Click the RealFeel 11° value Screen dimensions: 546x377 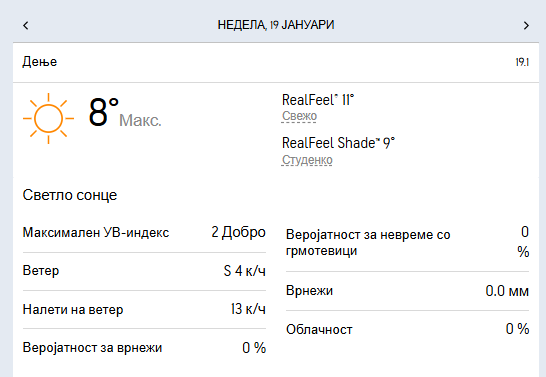tap(318, 100)
